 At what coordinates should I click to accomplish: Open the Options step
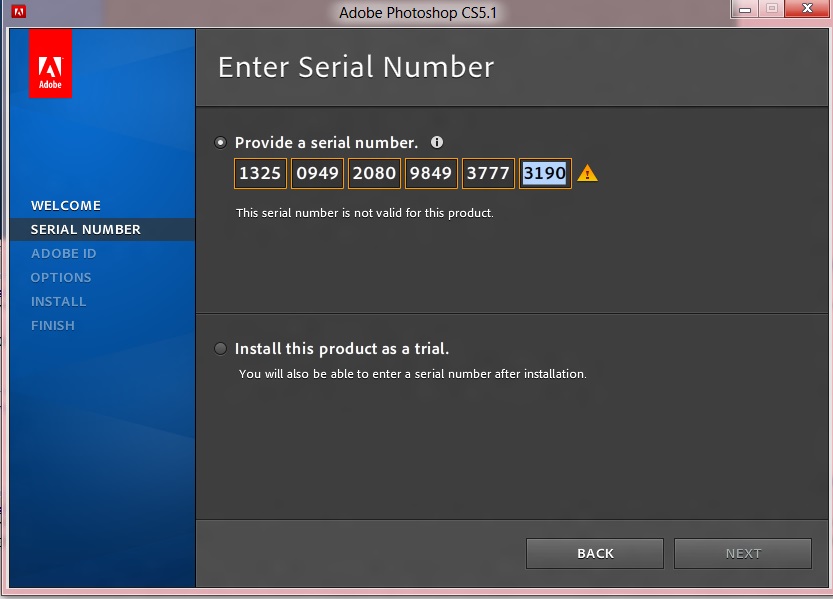[x=61, y=277]
